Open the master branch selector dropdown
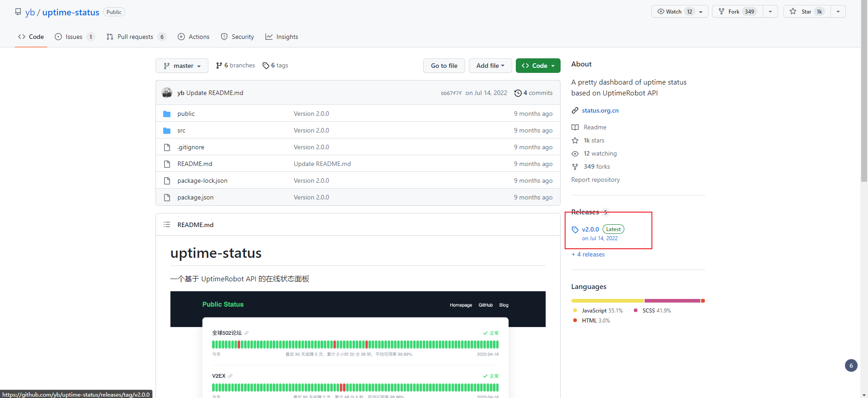Image resolution: width=868 pixels, height=398 pixels. pyautogui.click(x=182, y=66)
